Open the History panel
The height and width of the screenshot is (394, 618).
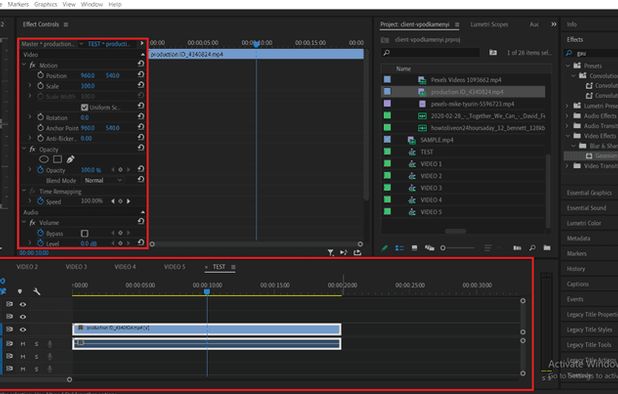click(x=576, y=269)
